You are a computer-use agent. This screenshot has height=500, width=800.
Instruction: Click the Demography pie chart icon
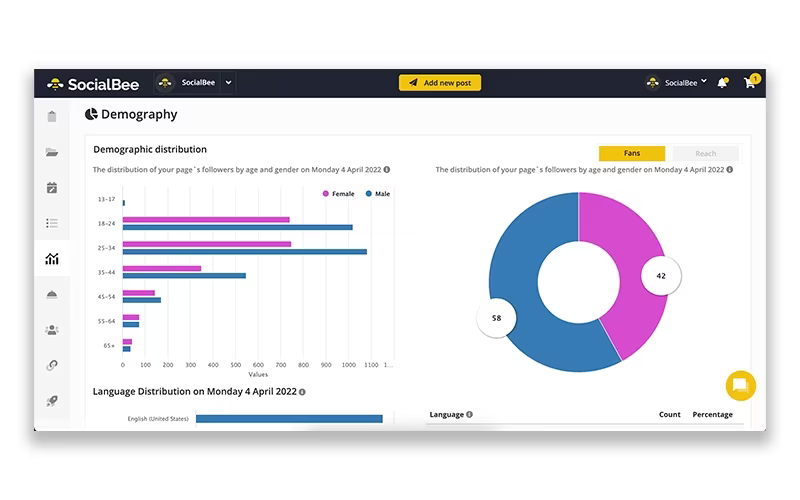[91, 114]
